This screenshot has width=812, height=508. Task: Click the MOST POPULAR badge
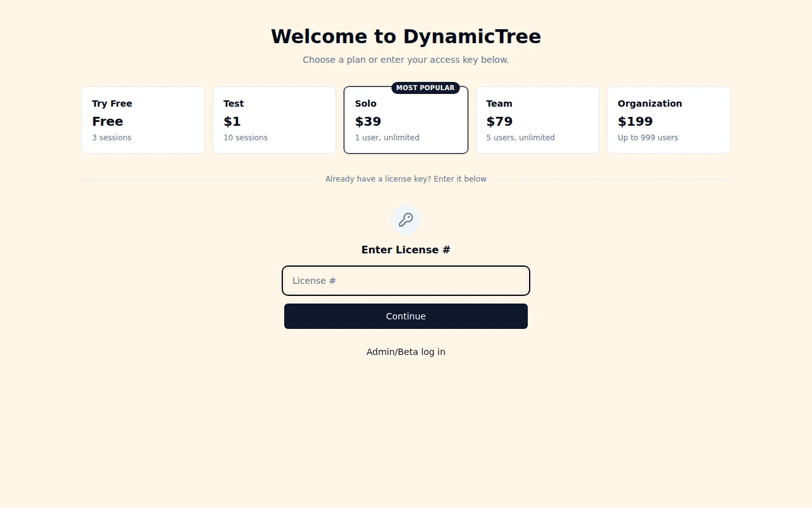(x=425, y=88)
